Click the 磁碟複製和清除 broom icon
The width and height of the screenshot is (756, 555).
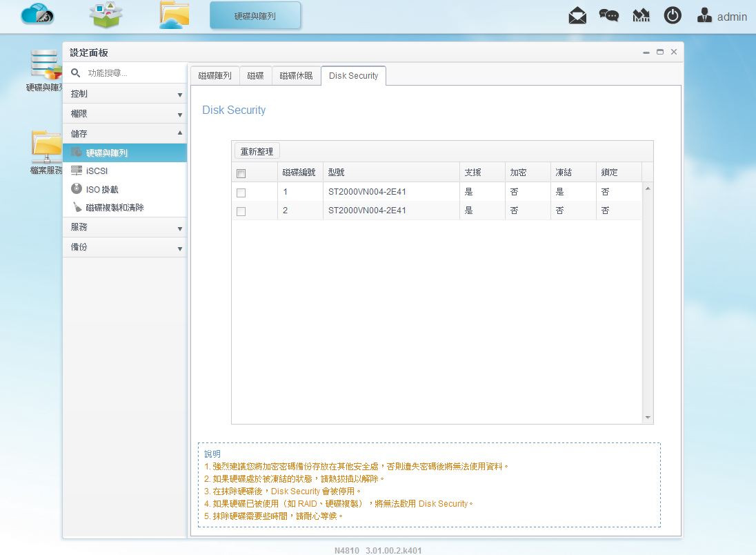tap(77, 207)
